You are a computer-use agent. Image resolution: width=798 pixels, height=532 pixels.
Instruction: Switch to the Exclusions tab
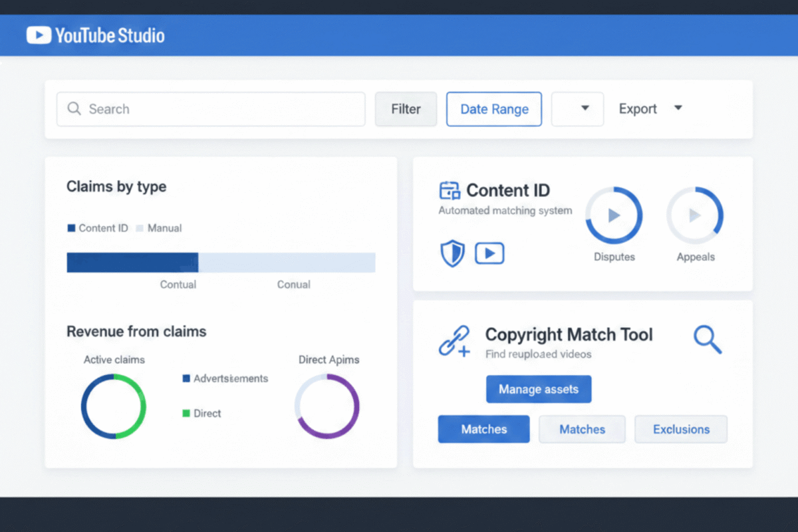(x=681, y=429)
